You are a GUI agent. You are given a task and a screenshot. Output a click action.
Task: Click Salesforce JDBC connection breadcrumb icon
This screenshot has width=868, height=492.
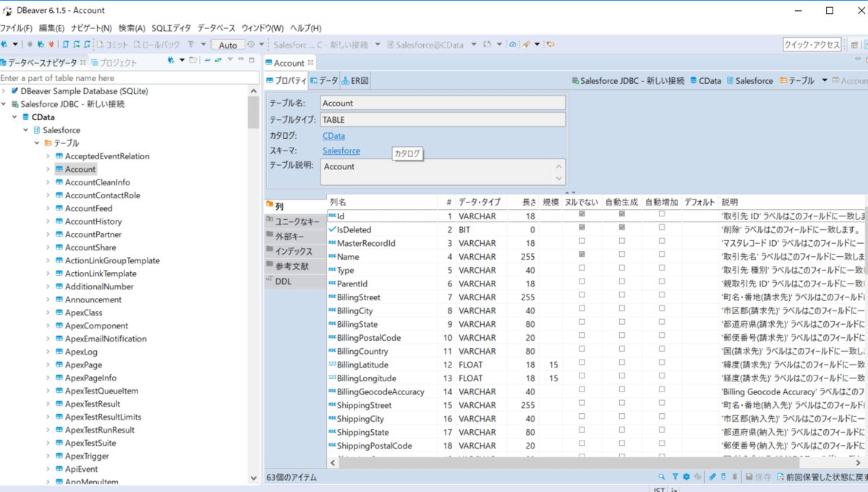pos(575,81)
